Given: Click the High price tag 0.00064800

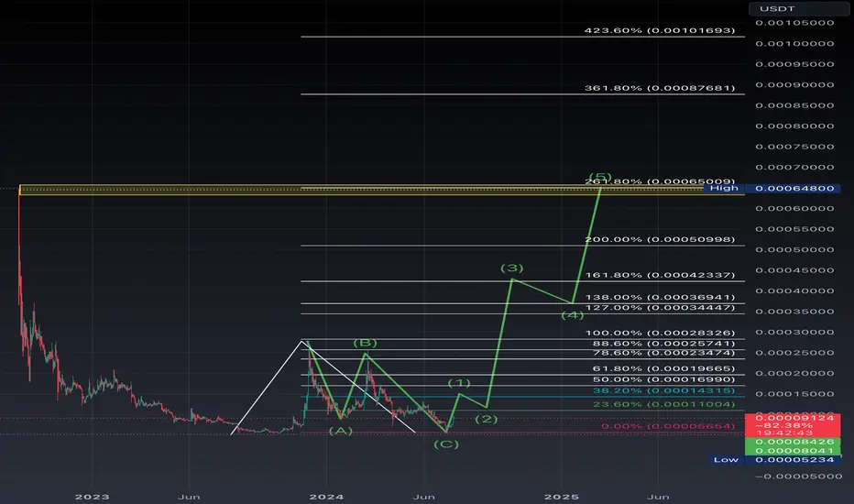Looking at the screenshot, I should point(794,189).
